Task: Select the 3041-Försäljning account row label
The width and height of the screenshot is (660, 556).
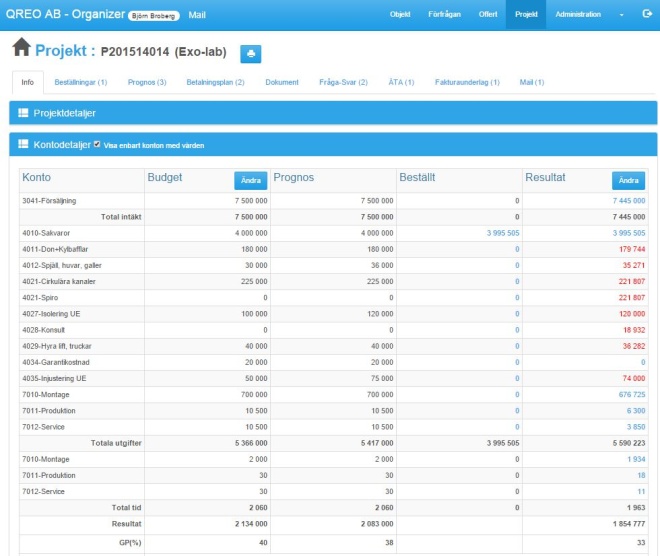Action: coord(49,201)
